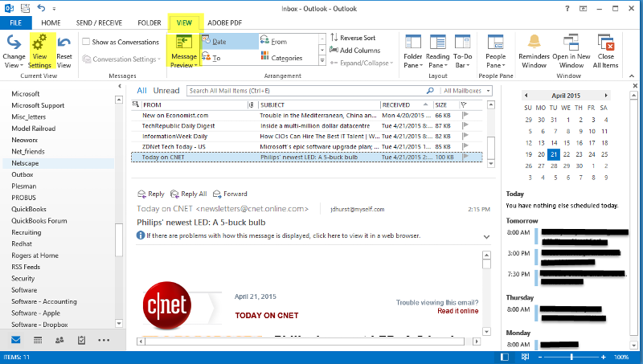Image resolution: width=643 pixels, height=364 pixels.
Task: Open the VIEW tab
Action: coord(184,23)
